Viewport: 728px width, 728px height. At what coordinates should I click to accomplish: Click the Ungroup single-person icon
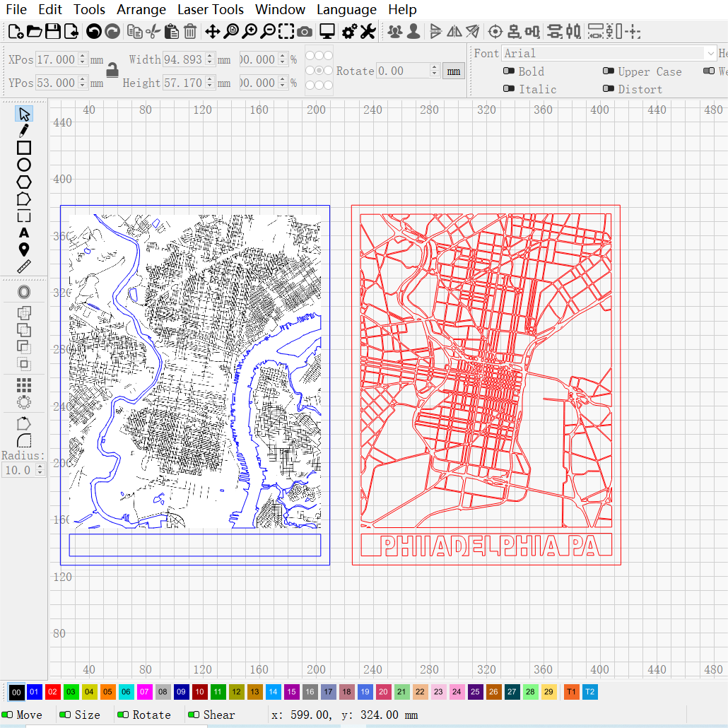[413, 32]
